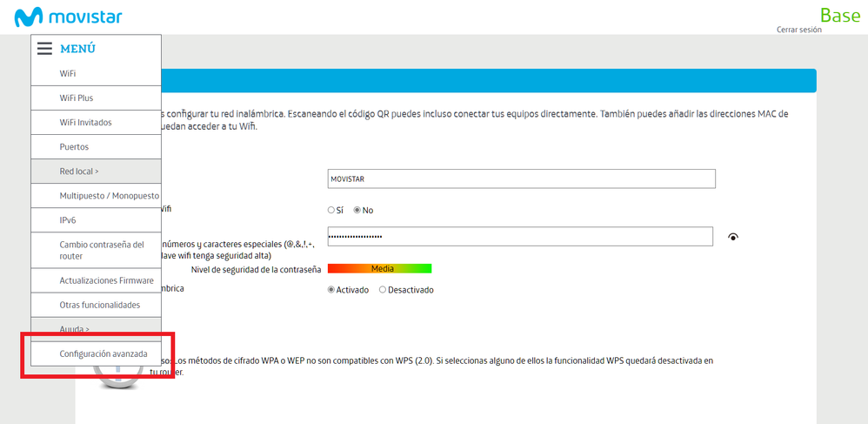Choose the 'Activado' radio option
The height and width of the screenshot is (424, 868).
pyautogui.click(x=331, y=290)
